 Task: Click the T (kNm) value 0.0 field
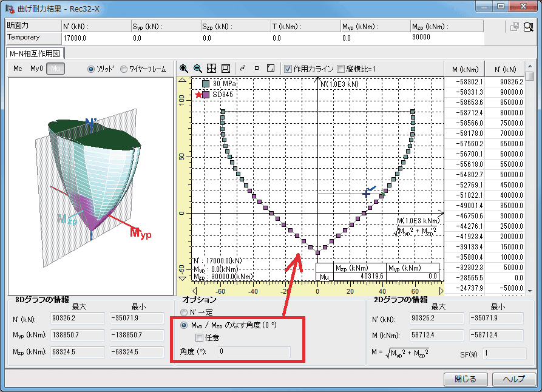(306, 38)
